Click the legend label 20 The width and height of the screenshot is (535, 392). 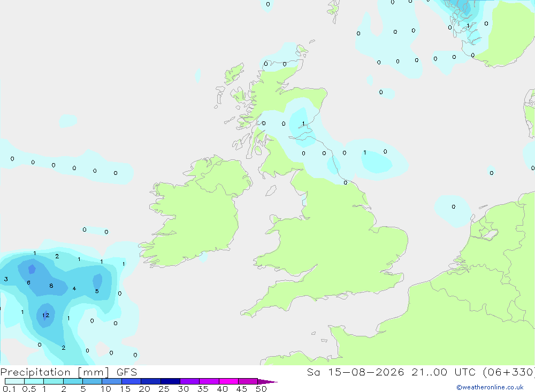(x=144, y=389)
